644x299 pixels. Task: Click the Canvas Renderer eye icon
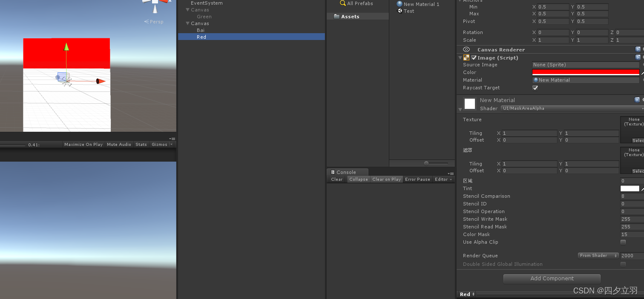coord(466,50)
